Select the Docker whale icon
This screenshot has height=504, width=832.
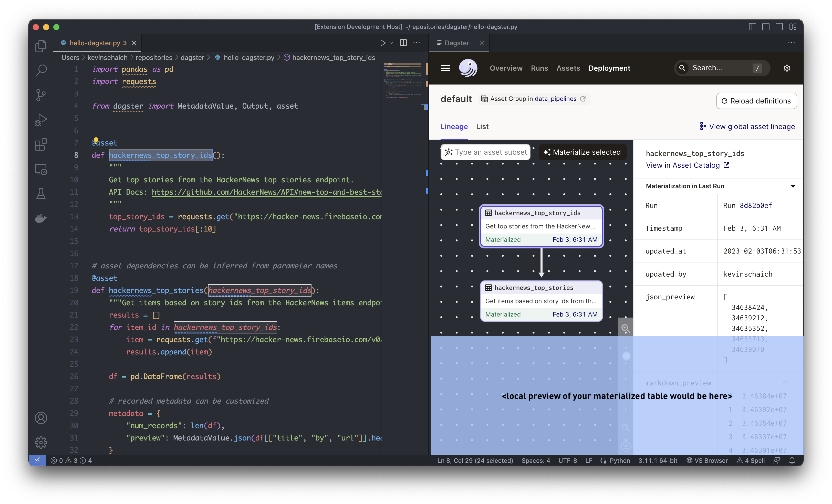(41, 218)
